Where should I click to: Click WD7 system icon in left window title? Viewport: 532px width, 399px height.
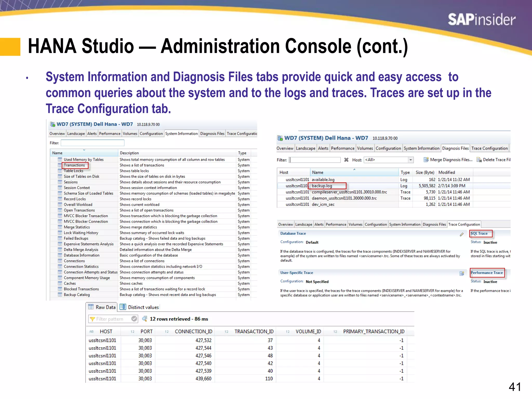coord(52,124)
